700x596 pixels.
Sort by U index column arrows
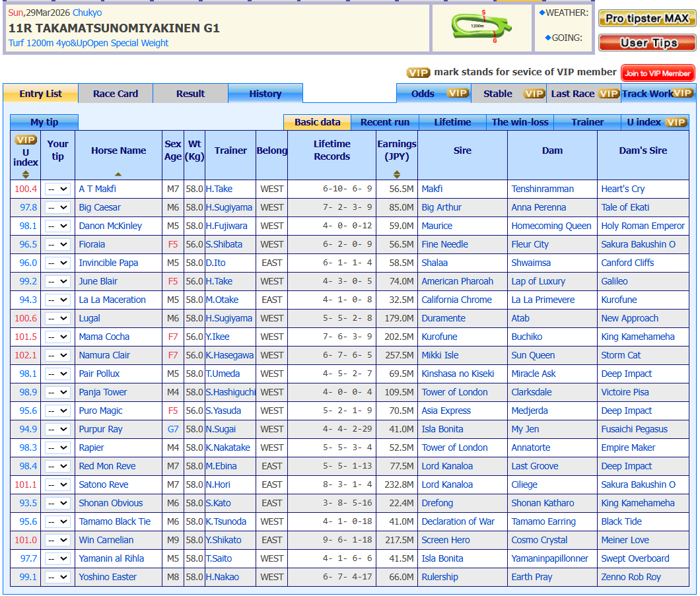26,174
